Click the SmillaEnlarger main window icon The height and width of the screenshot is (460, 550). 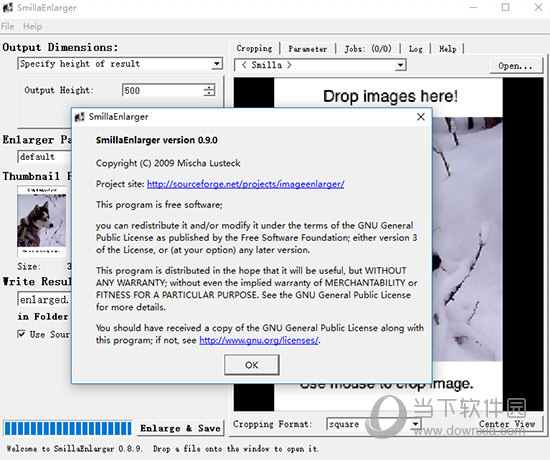(8, 7)
